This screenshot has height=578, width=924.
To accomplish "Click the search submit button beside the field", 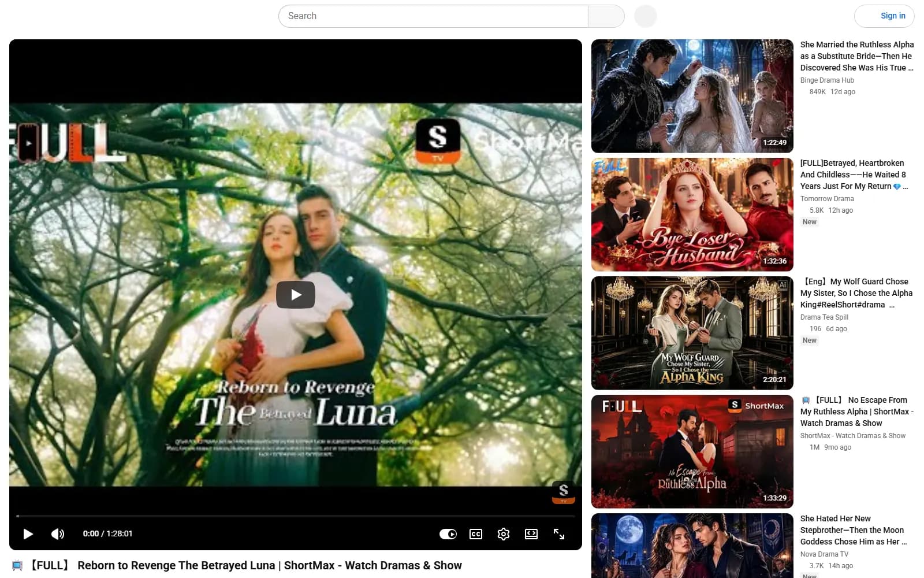I will (x=606, y=16).
